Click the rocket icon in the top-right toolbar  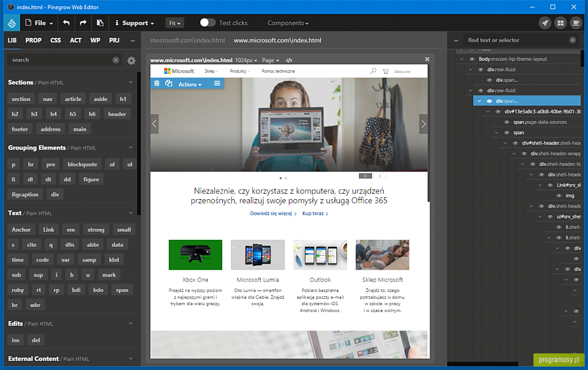(545, 23)
